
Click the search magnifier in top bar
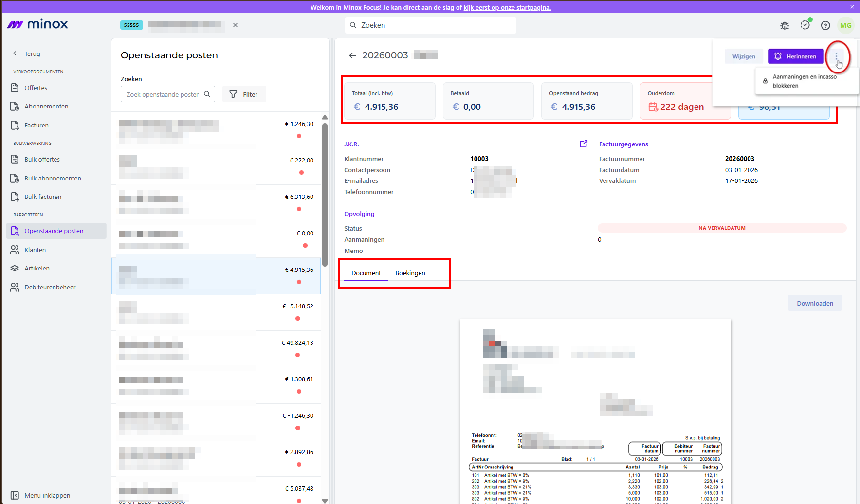353,25
